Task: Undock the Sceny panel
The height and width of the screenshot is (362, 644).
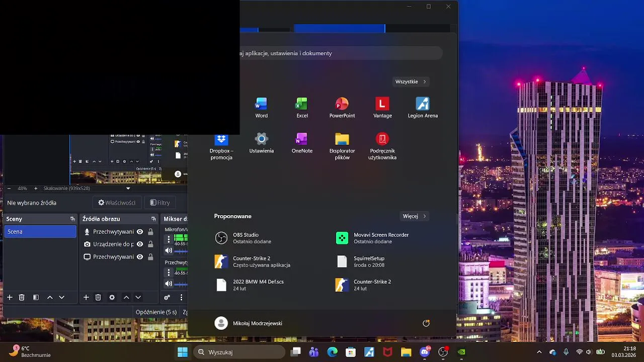Action: (x=72, y=219)
